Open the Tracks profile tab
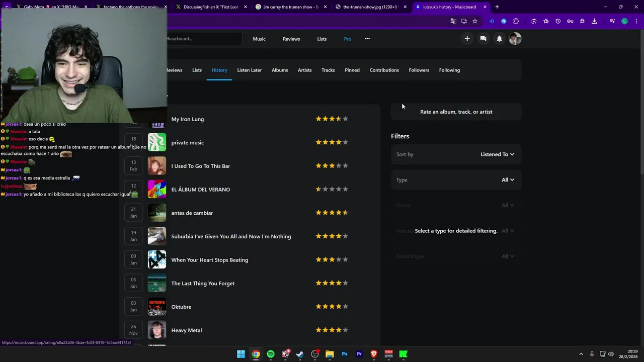Screen dimensions: 644x362 point(328,70)
